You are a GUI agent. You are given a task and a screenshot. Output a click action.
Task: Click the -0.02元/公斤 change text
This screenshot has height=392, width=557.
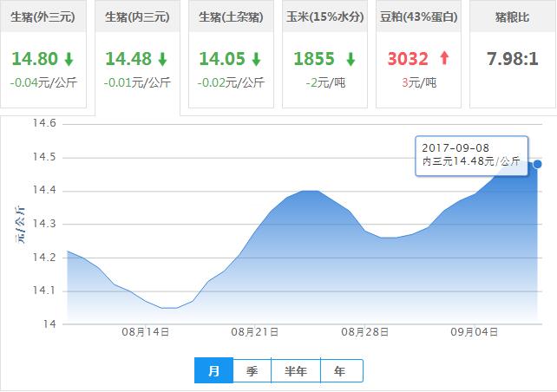232,83
